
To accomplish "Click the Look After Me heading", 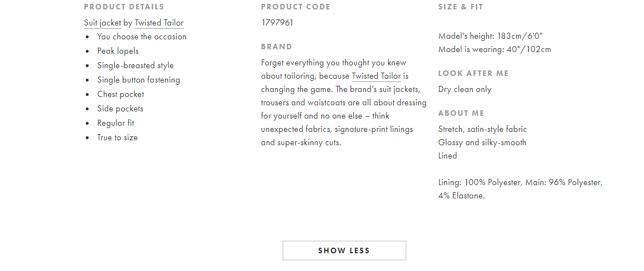I will (x=473, y=73).
